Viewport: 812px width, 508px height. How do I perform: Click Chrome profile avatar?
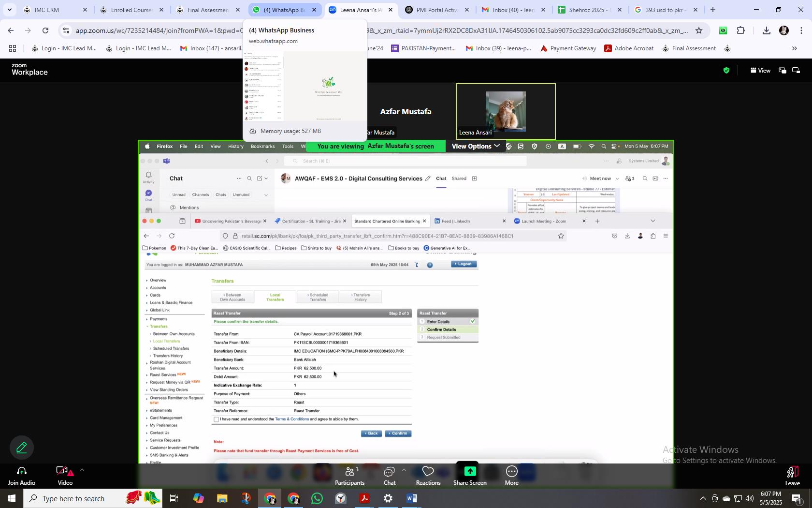coord(784,30)
